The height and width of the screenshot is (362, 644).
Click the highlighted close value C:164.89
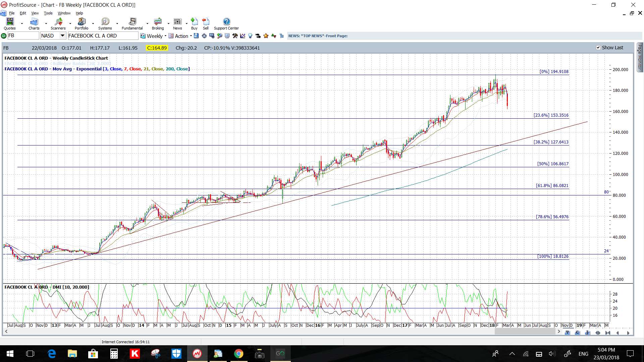click(157, 48)
